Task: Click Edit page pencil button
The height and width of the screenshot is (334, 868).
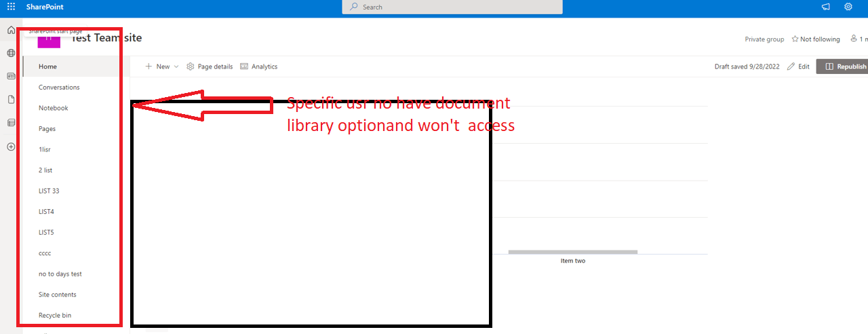Action: tap(798, 67)
